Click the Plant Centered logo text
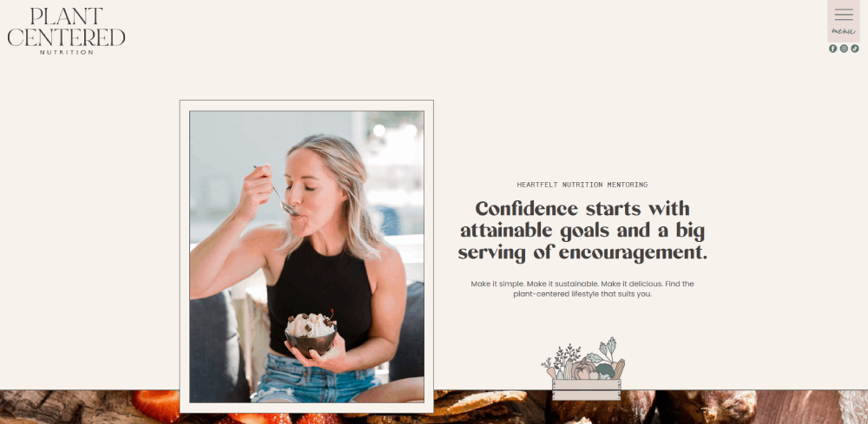 click(67, 27)
